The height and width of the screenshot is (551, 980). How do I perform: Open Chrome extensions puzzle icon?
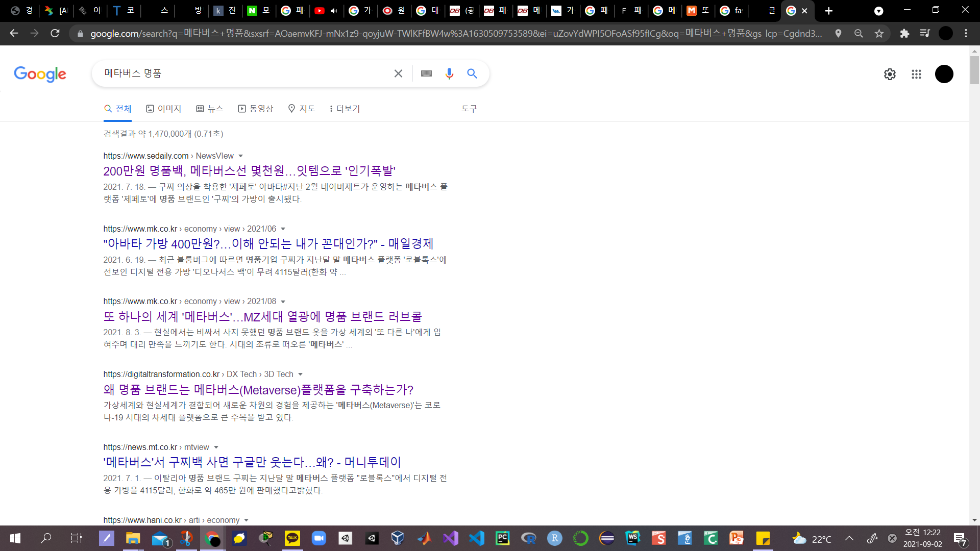click(x=904, y=34)
